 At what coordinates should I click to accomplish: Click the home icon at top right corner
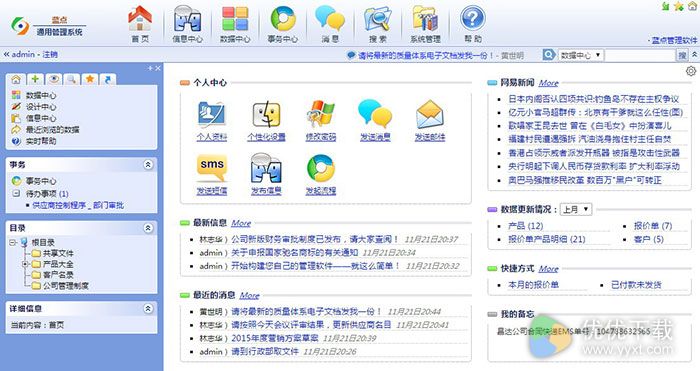692,6
